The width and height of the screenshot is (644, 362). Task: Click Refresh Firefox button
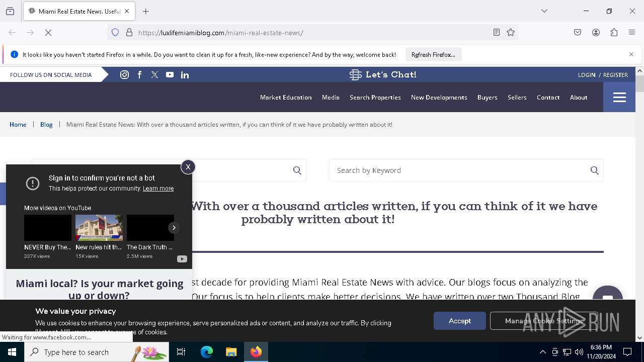433,54
